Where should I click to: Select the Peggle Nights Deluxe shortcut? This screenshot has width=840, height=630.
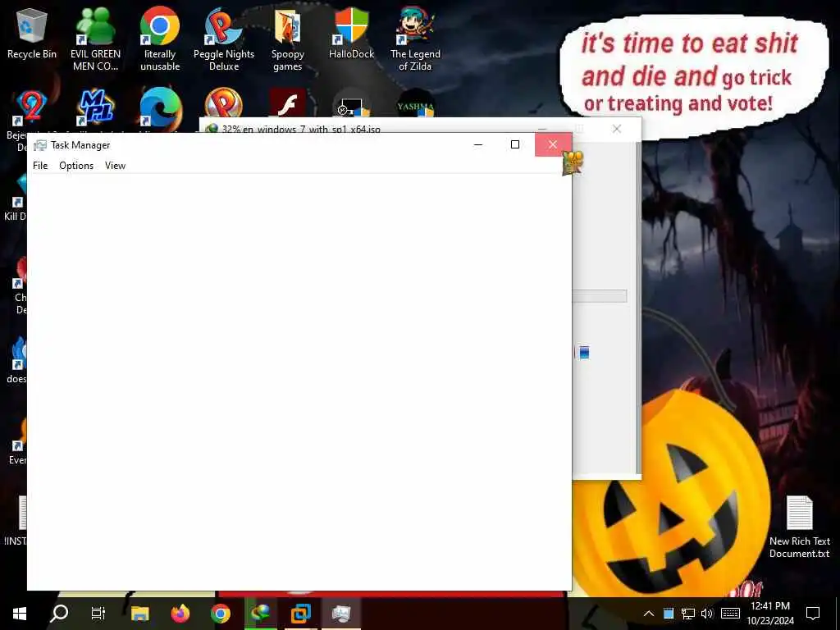coord(224,39)
